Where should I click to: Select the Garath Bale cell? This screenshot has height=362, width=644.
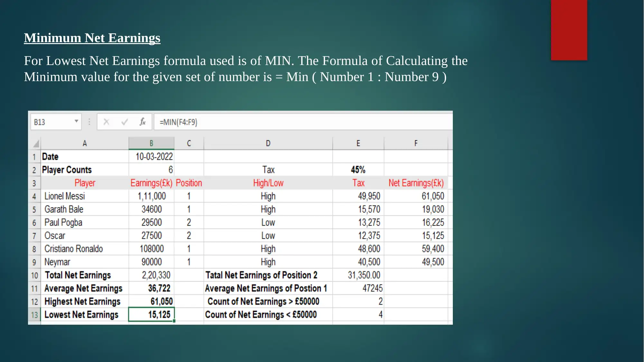(85, 209)
